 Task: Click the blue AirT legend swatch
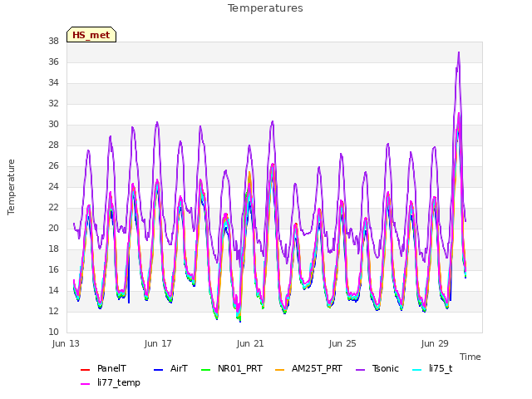pyautogui.click(x=159, y=369)
